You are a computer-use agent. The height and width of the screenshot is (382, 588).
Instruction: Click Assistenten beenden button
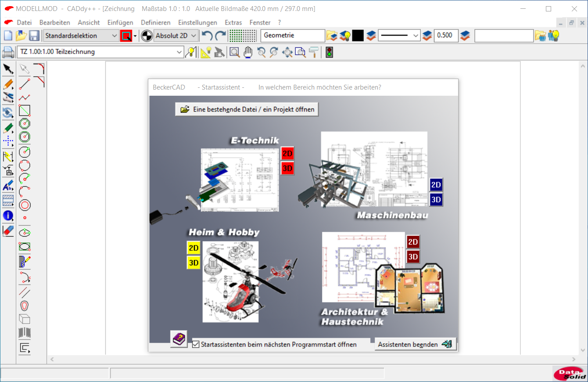click(415, 344)
